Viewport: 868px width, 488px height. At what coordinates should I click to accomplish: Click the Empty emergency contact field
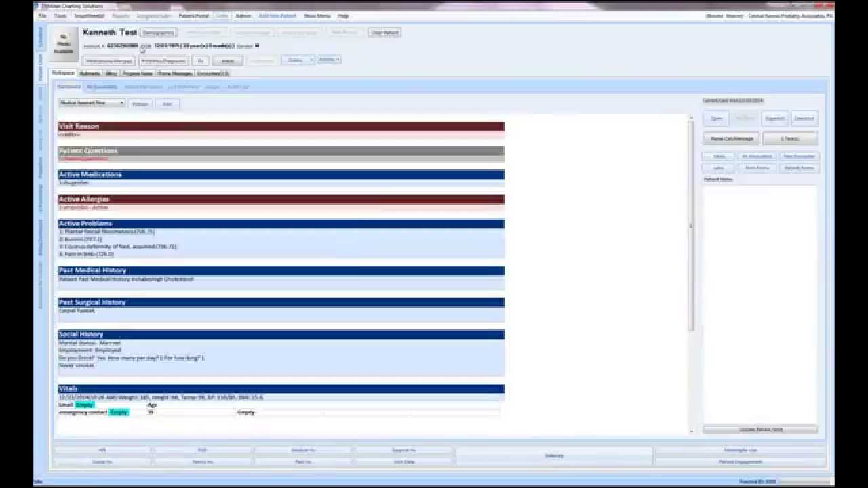point(119,412)
